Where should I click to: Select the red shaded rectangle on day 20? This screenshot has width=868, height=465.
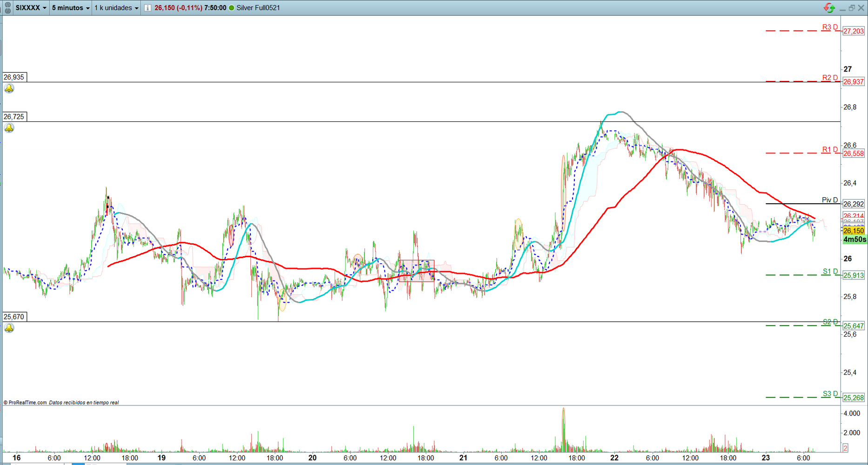tap(417, 271)
